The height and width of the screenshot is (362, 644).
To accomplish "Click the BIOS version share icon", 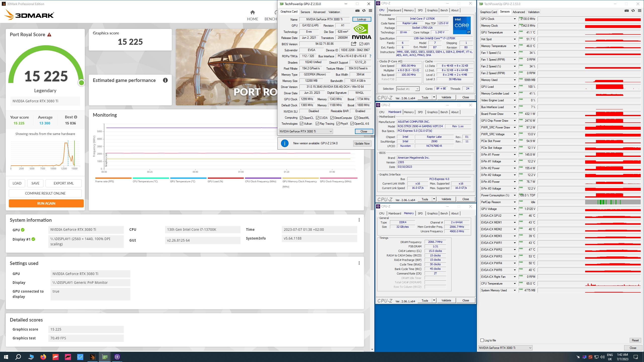I will coord(354,44).
